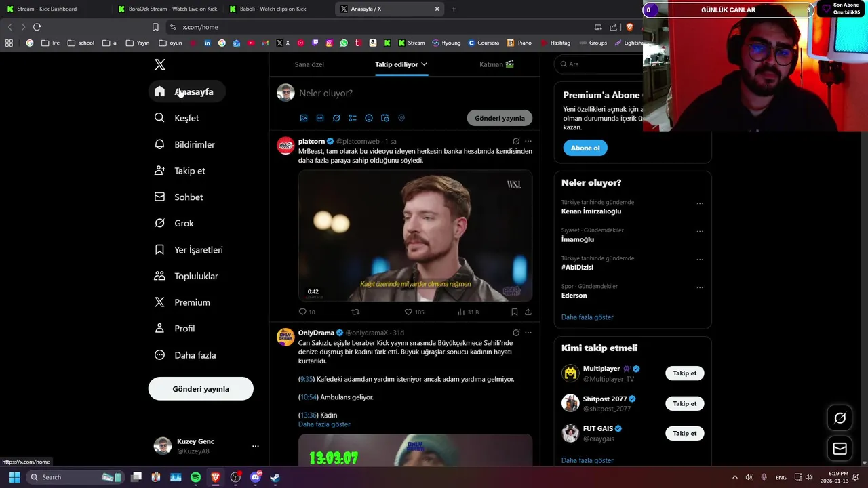Open more options for İmamoğlu trend
The image size is (868, 488).
[x=700, y=232]
